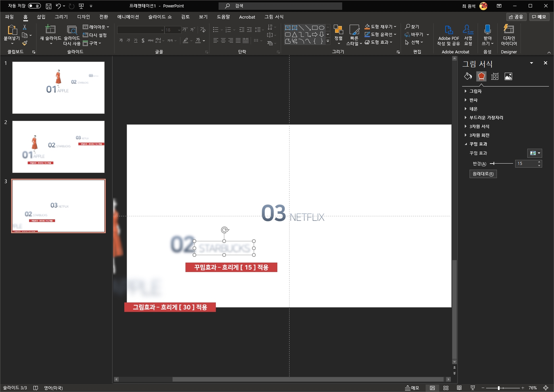Switch to Reading view icon

pos(459,388)
